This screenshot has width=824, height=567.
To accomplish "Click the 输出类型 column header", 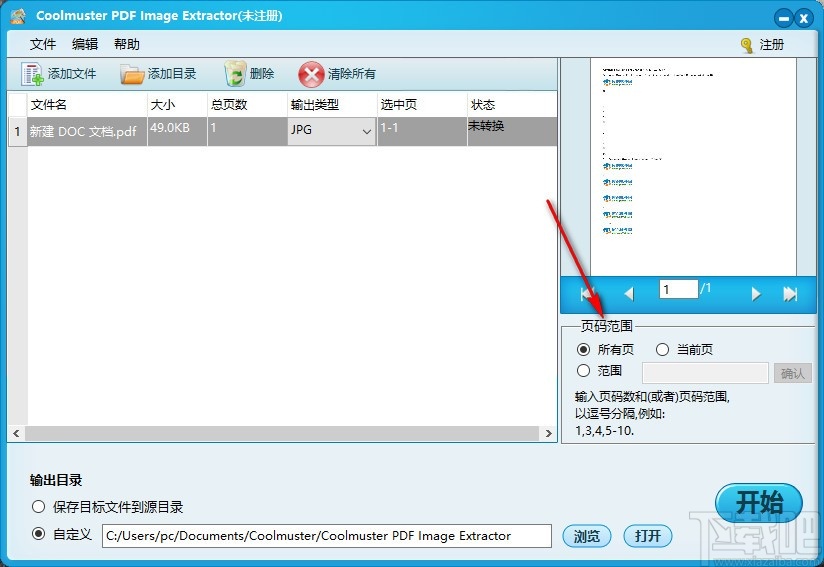I will (x=333, y=105).
